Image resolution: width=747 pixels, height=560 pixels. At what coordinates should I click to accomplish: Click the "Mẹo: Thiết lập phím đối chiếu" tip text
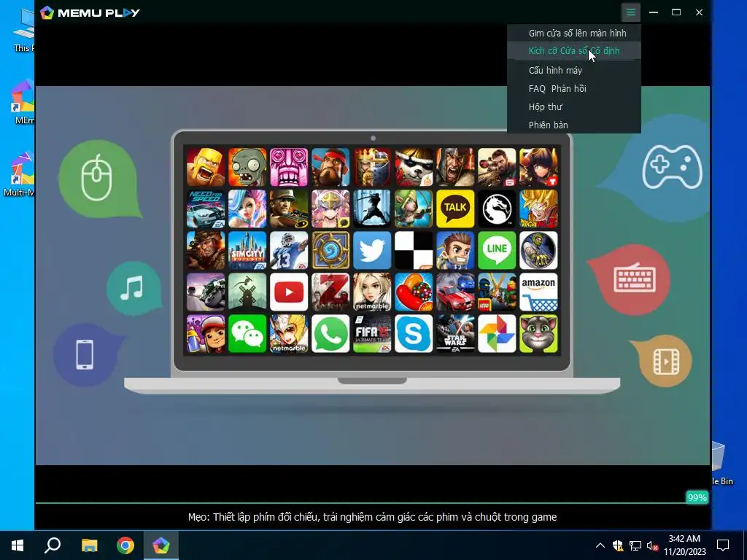pos(372,517)
